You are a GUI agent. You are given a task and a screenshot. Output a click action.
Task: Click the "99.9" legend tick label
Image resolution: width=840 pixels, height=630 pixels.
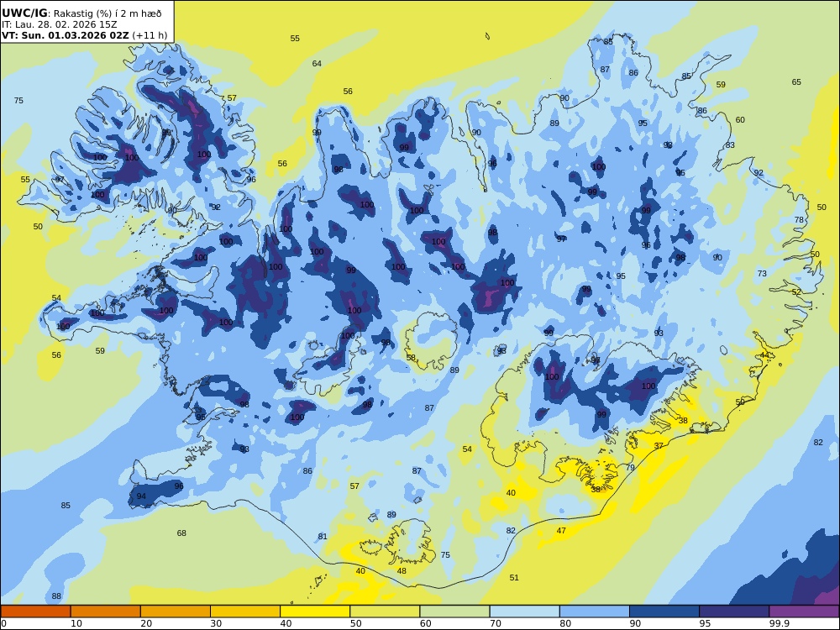click(x=779, y=623)
